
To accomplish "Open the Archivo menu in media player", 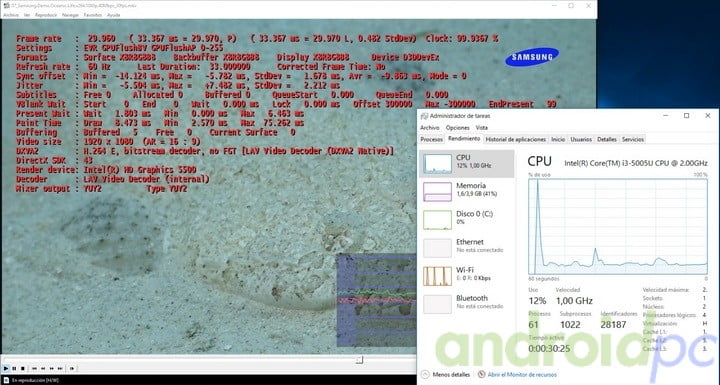I will (11, 15).
